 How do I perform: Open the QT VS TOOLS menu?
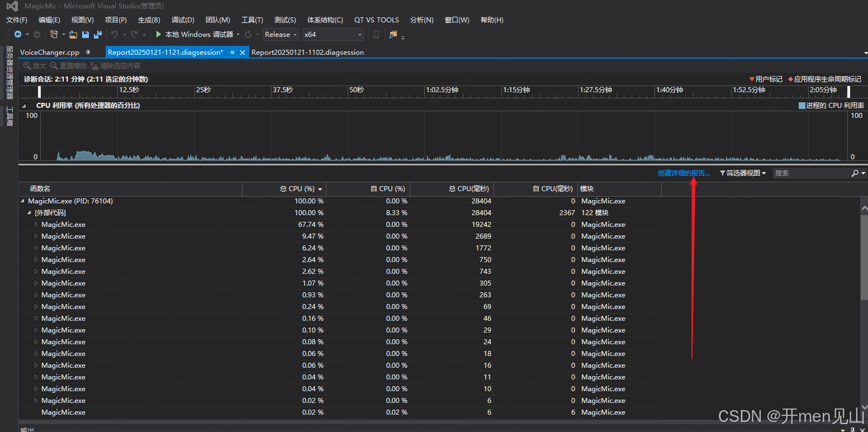pyautogui.click(x=377, y=20)
